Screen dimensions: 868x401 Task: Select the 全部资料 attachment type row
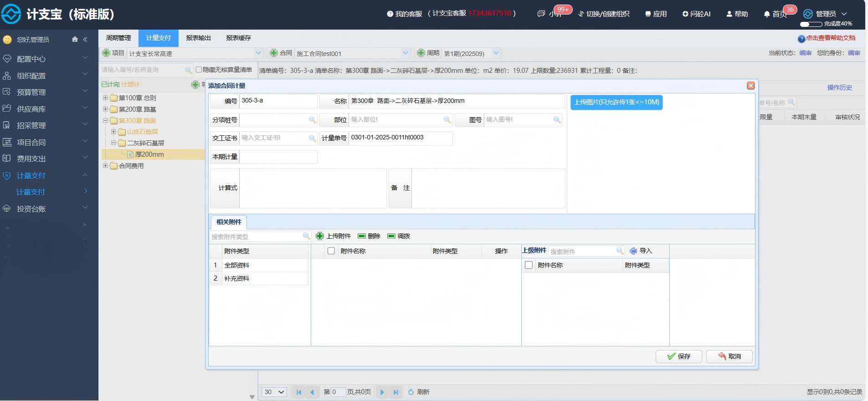point(259,265)
